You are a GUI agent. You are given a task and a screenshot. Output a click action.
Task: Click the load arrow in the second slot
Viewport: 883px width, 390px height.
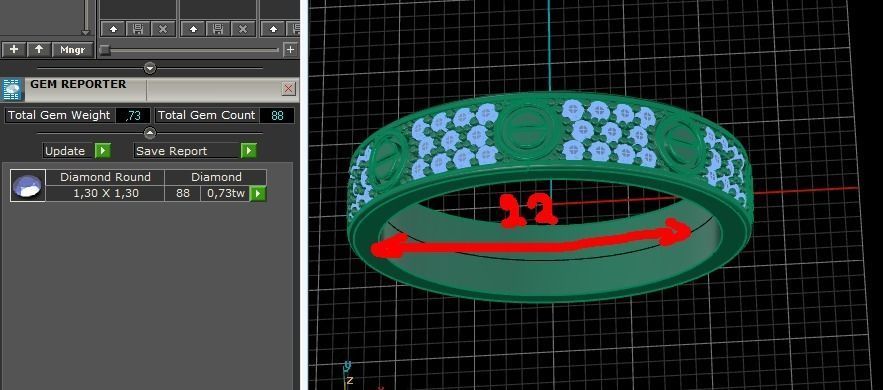click(x=193, y=29)
